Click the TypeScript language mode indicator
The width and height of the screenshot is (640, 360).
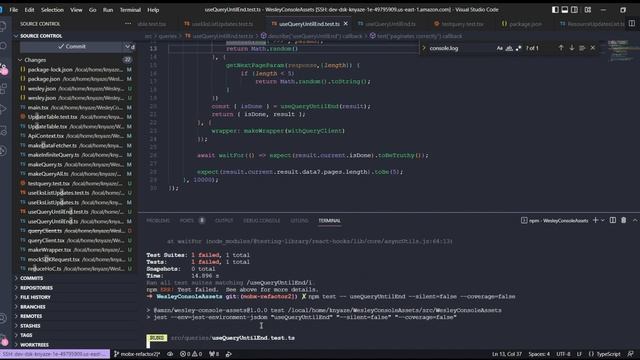click(x=604, y=354)
